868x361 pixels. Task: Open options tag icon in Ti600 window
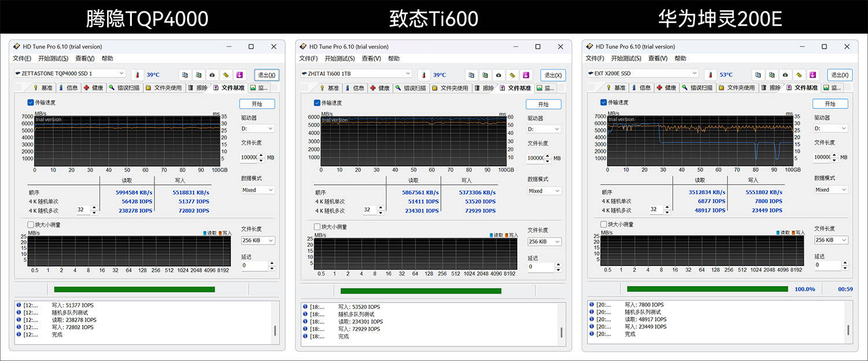[x=512, y=75]
